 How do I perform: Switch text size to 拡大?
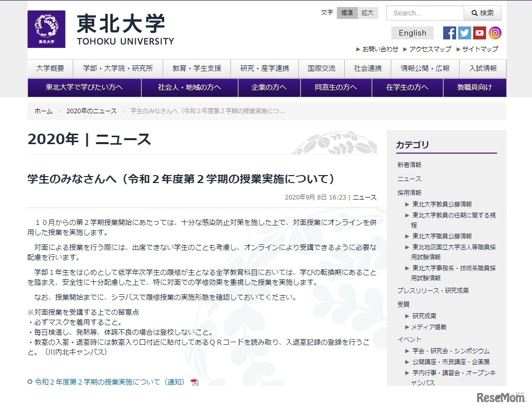point(368,13)
